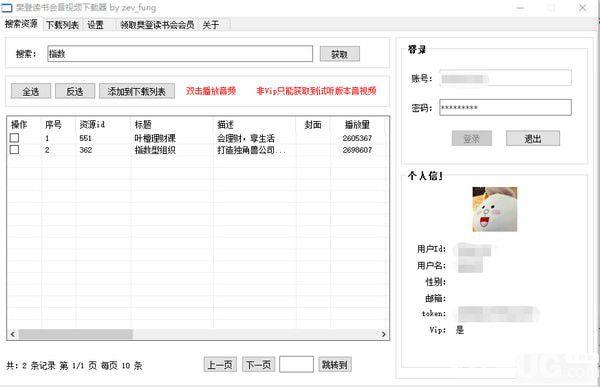Click the 下一页 button
Screen dimensions: 600x387
(258, 364)
